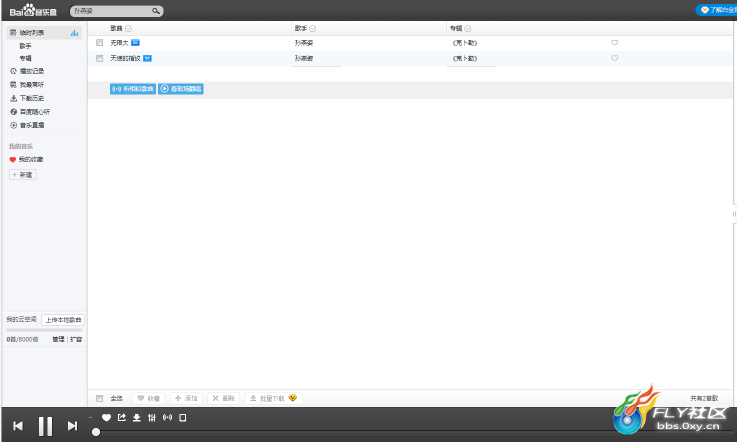Tick the 全选 select-all checkbox
The width and height of the screenshot is (737, 442).
click(100, 398)
